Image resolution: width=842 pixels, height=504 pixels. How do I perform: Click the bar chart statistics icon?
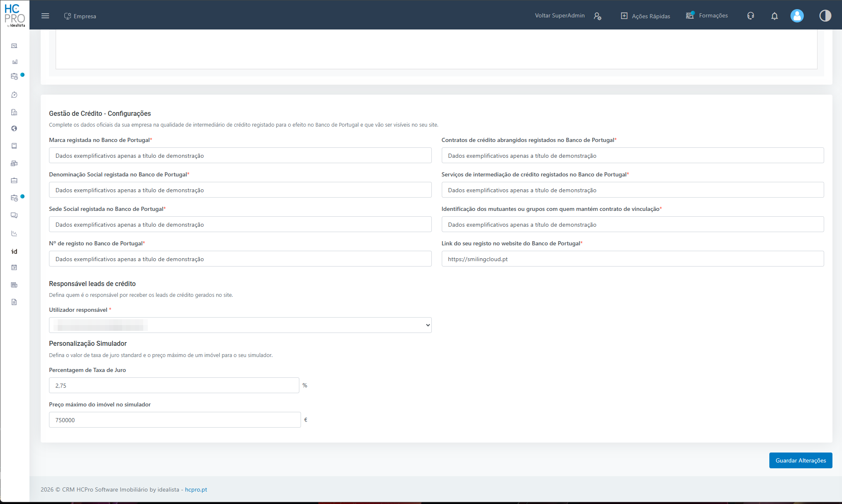[x=14, y=62]
